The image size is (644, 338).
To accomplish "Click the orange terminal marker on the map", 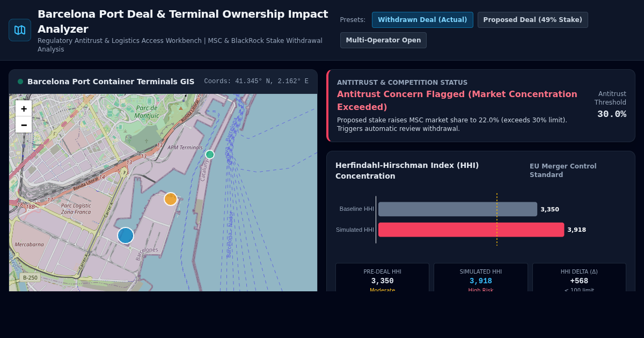I will (171, 199).
